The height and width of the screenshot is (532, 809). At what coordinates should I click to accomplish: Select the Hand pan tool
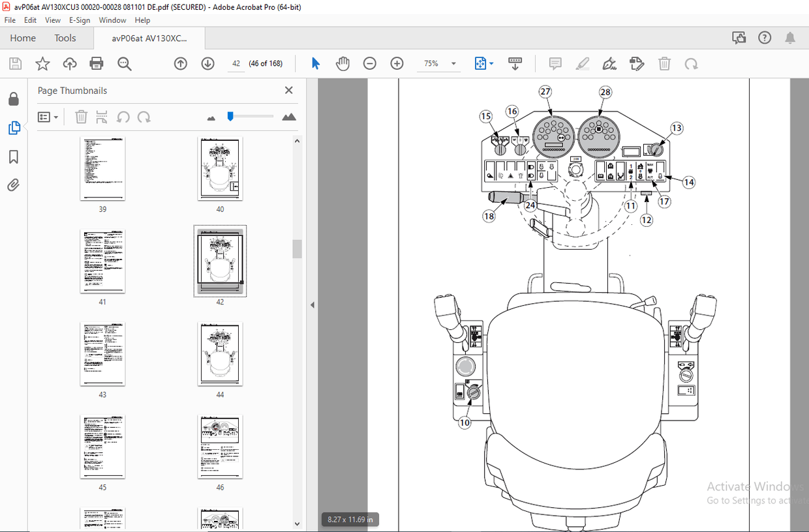(x=343, y=63)
